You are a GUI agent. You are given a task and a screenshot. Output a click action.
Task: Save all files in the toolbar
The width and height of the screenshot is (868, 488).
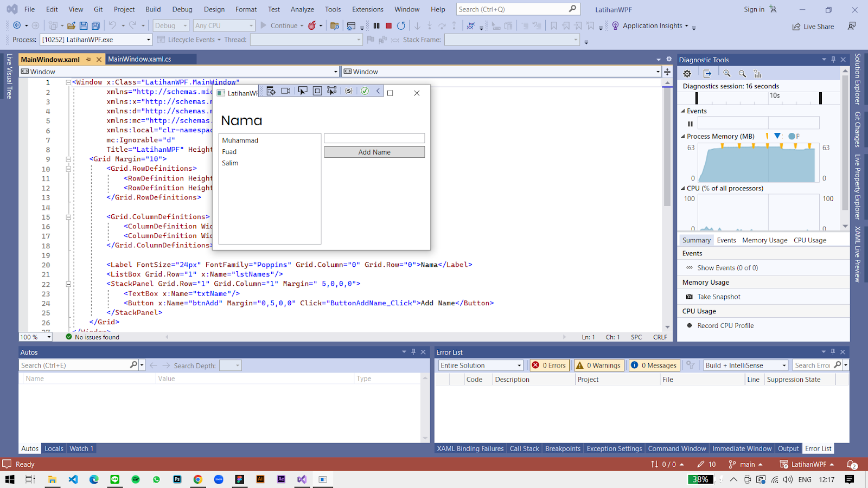[x=95, y=25]
